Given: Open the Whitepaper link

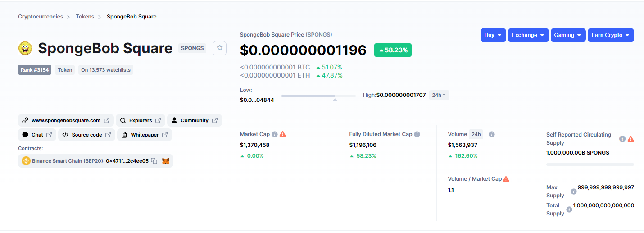Looking at the screenshot, I should [x=144, y=135].
